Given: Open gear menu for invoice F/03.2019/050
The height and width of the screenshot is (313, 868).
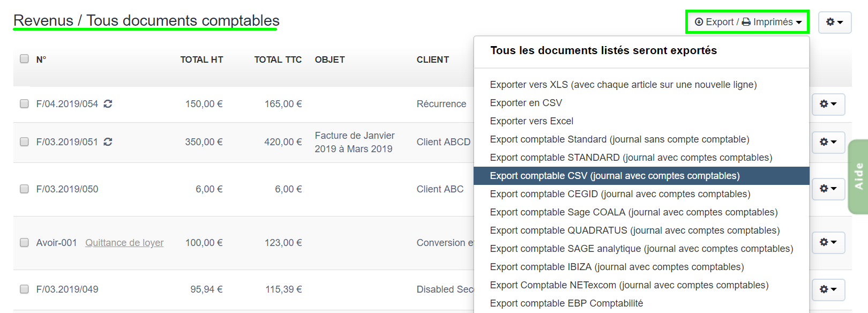Looking at the screenshot, I should (x=828, y=189).
